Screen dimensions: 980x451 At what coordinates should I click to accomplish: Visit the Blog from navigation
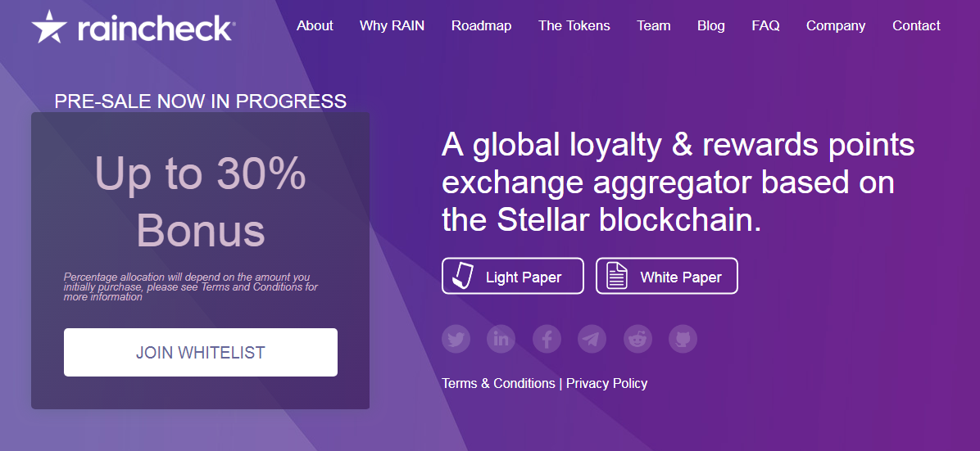tap(711, 25)
